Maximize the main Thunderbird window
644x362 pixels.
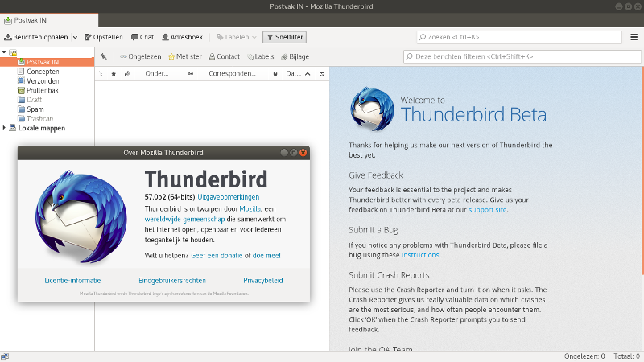pyautogui.click(x=629, y=6)
